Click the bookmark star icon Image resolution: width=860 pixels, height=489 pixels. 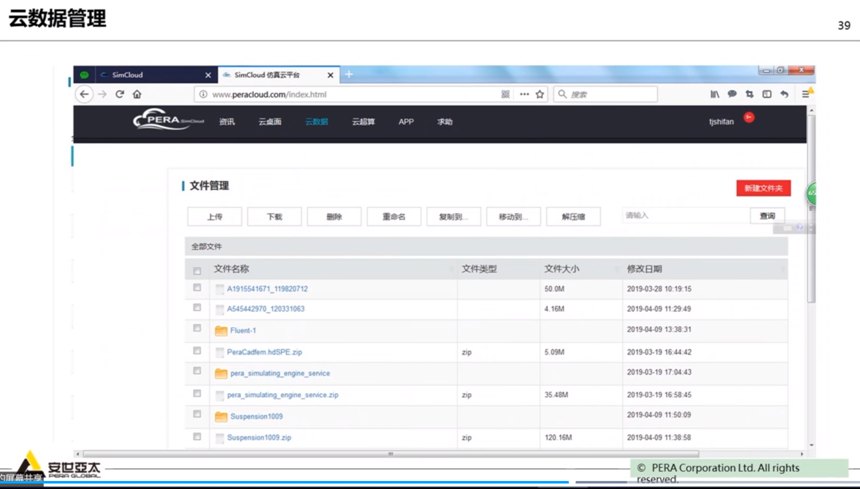[x=540, y=94]
